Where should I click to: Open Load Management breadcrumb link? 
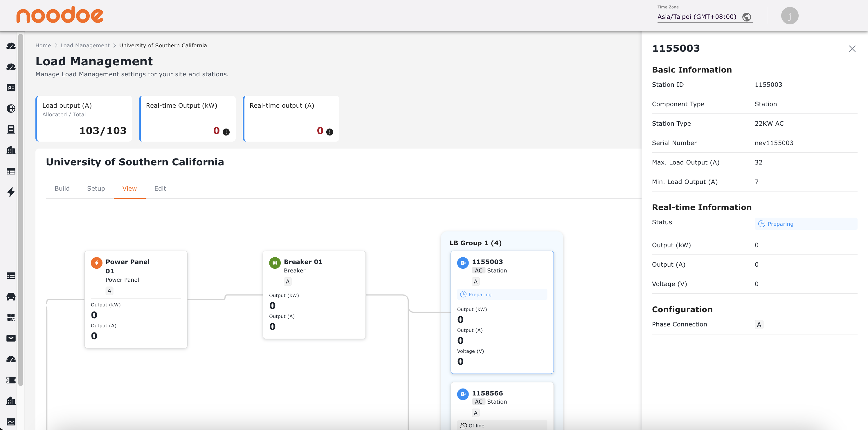click(x=85, y=46)
